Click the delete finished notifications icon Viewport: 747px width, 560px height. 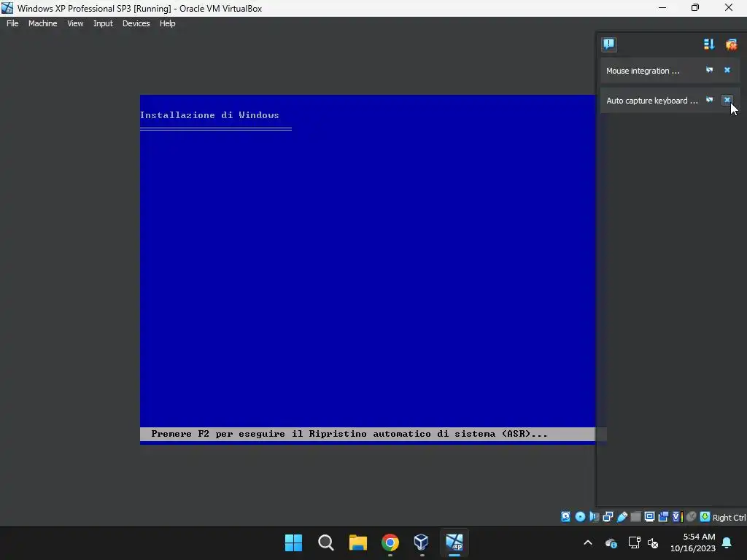[731, 44]
